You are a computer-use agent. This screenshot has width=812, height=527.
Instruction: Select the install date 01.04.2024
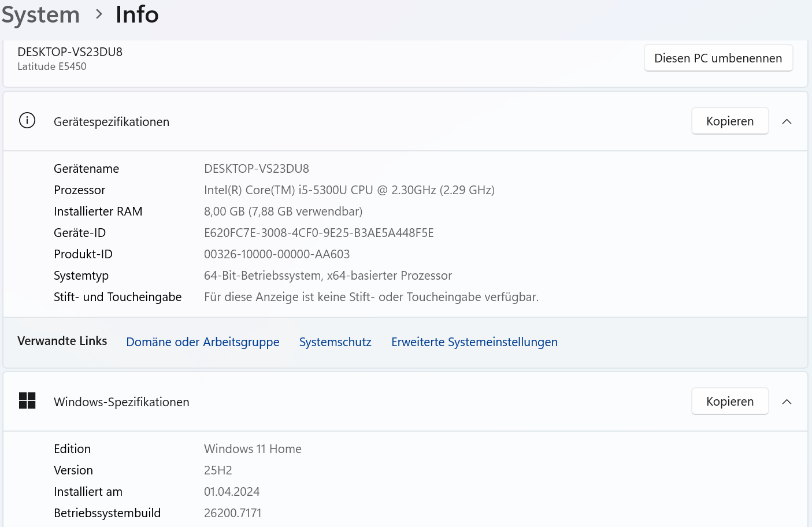coord(232,492)
